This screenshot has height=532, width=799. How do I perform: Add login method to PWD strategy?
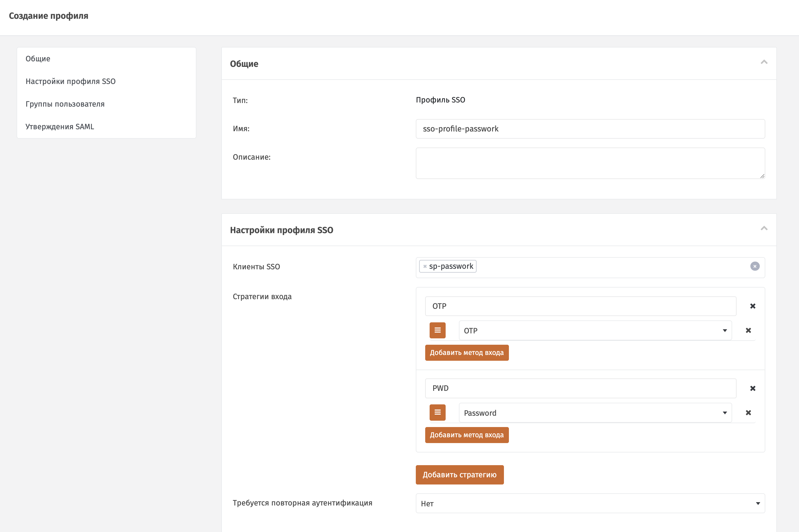[x=467, y=435]
